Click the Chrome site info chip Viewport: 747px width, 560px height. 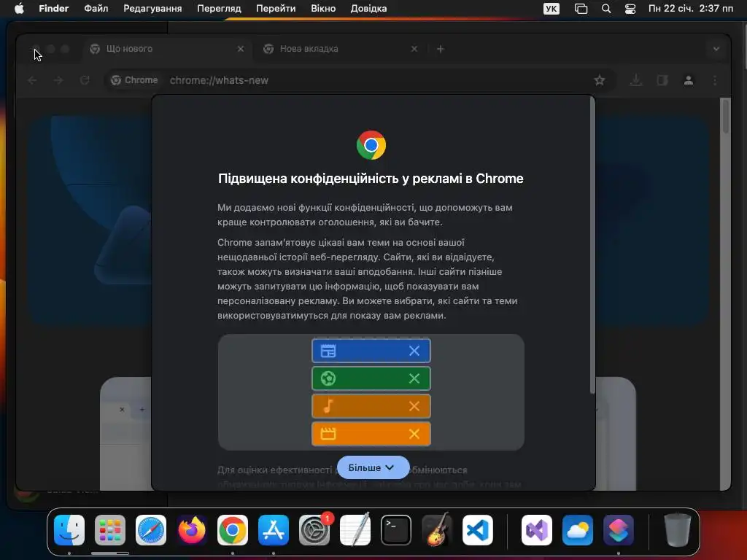point(134,80)
